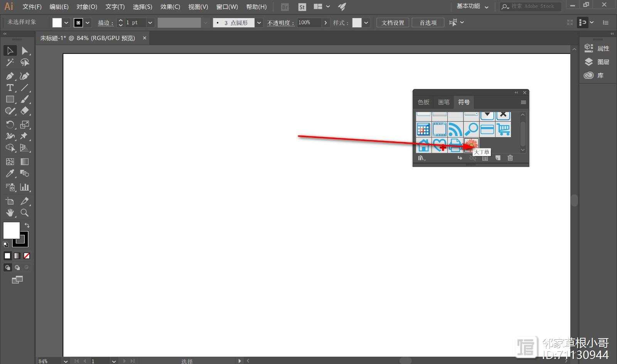Select the Blend tool
The image size is (617, 364).
(25, 173)
